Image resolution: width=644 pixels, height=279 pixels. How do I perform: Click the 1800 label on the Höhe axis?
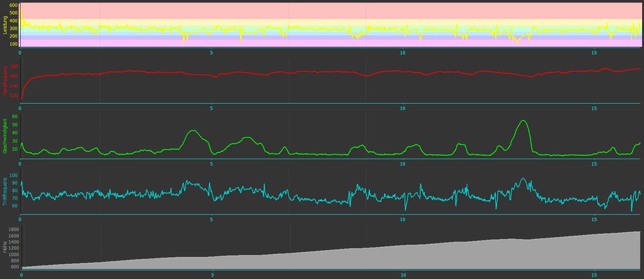12,229
